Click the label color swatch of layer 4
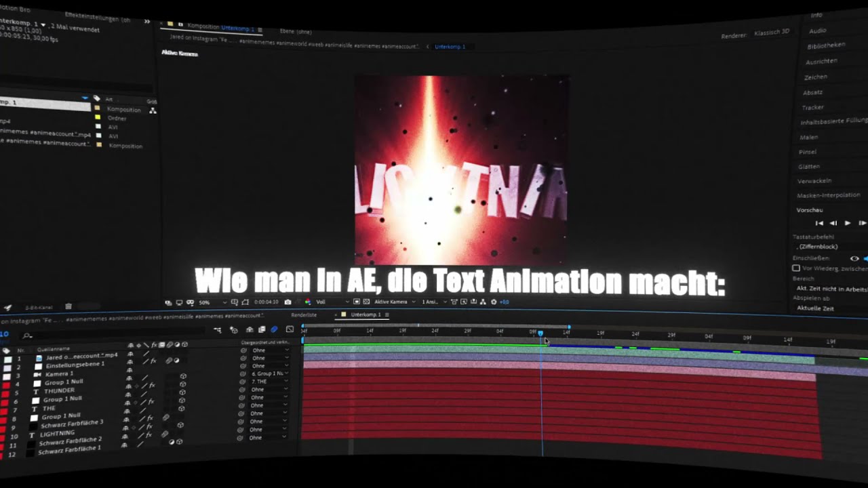The width and height of the screenshot is (868, 488). pyautogui.click(x=6, y=386)
